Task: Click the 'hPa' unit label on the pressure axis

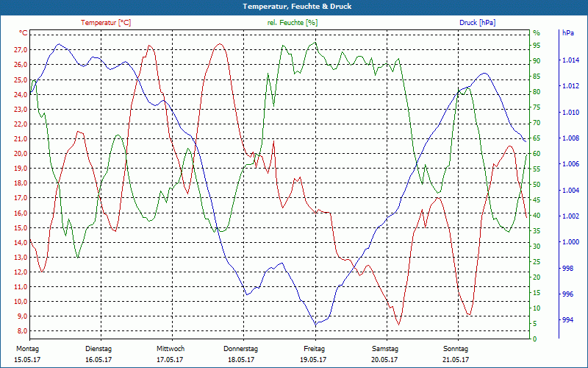Action: coord(568,33)
